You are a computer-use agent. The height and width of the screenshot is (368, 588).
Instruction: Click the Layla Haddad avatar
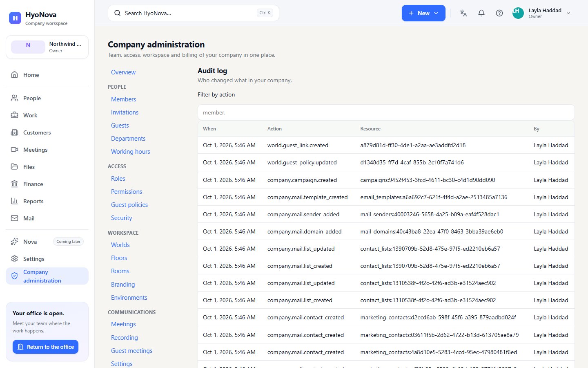pyautogui.click(x=518, y=13)
